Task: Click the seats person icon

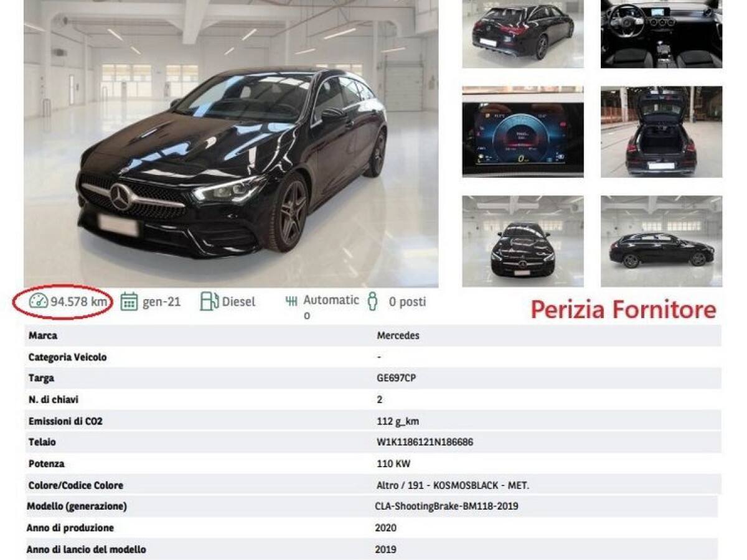Action: click(373, 302)
